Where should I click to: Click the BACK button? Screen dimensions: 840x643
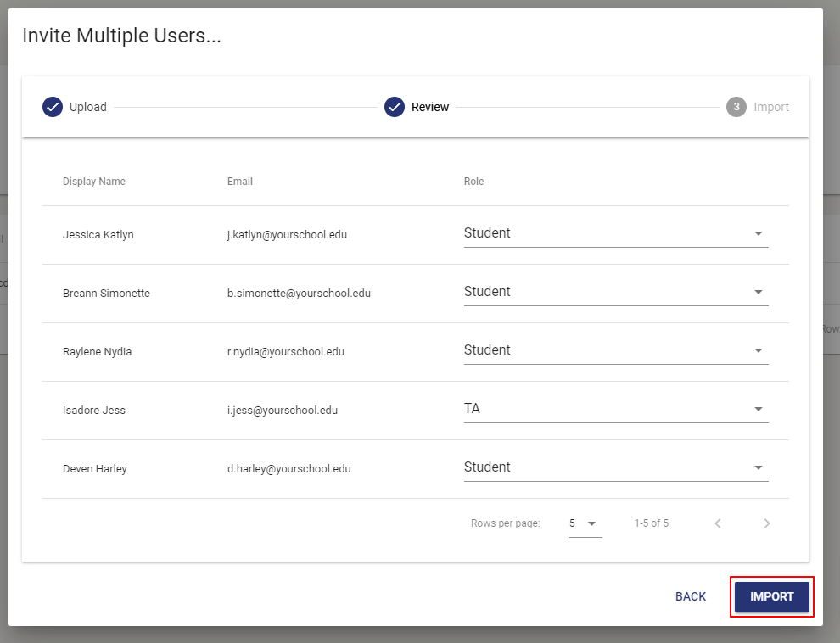(690, 596)
